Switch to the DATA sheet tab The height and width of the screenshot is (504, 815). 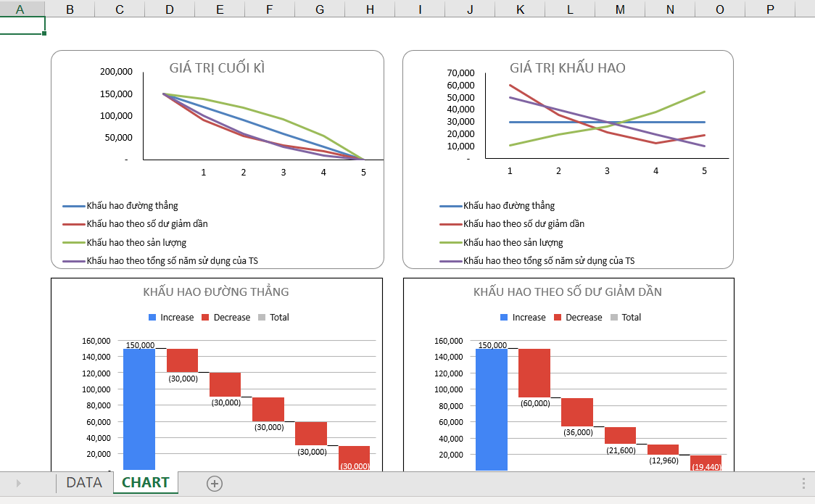(84, 483)
